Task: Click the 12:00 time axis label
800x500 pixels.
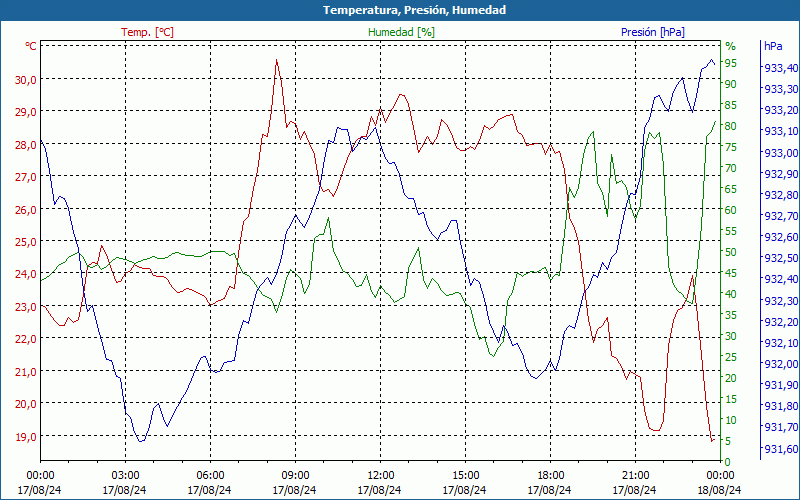Action: (380, 476)
